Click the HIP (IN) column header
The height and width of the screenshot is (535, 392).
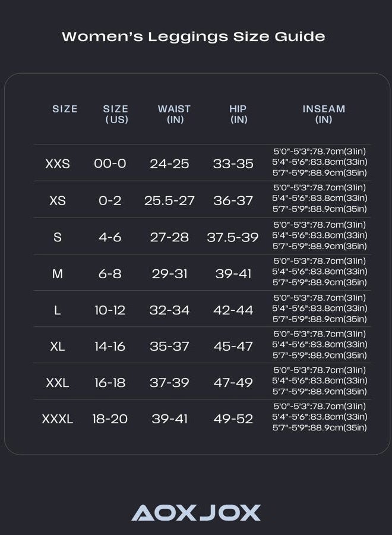click(x=238, y=114)
